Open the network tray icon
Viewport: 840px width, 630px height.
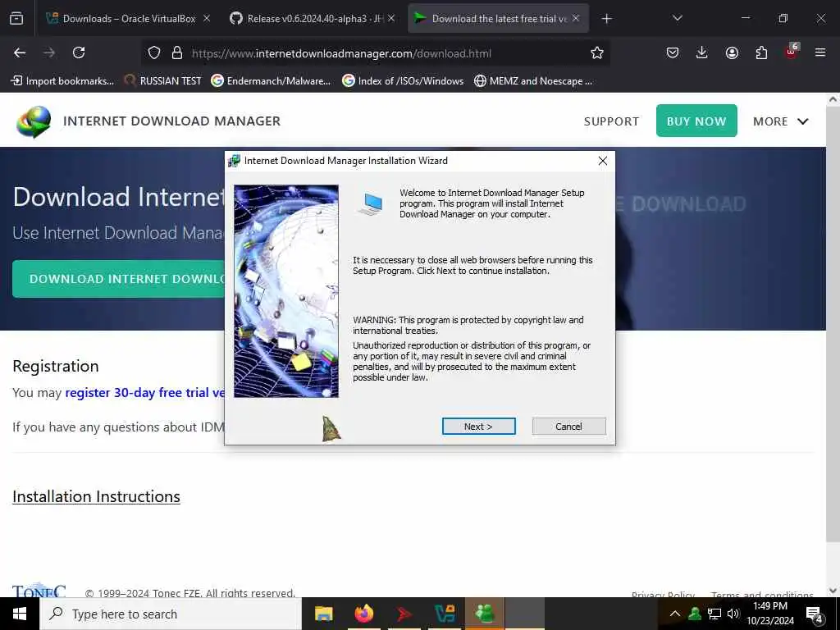tap(714, 614)
